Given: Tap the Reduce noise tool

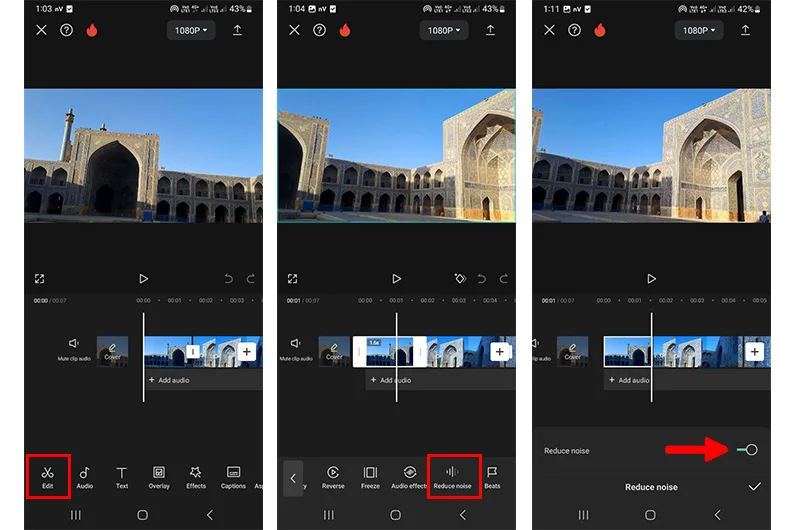Looking at the screenshot, I should pos(453,477).
